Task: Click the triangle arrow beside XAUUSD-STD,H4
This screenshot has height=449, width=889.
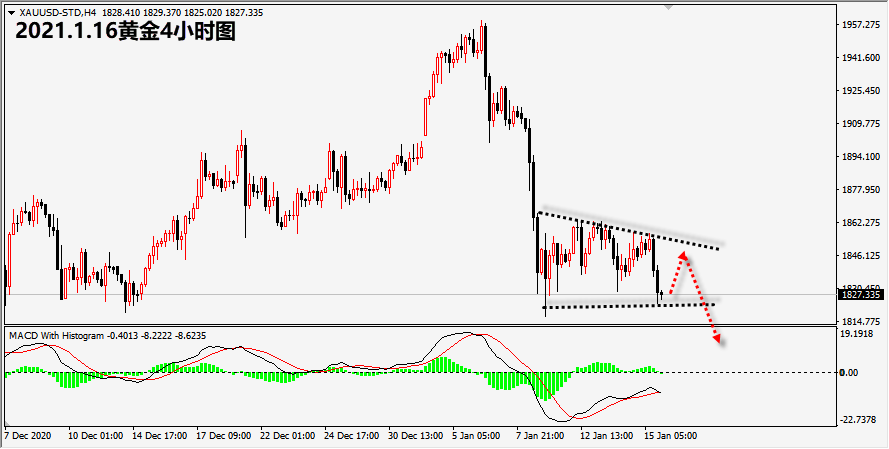Action: click(11, 12)
